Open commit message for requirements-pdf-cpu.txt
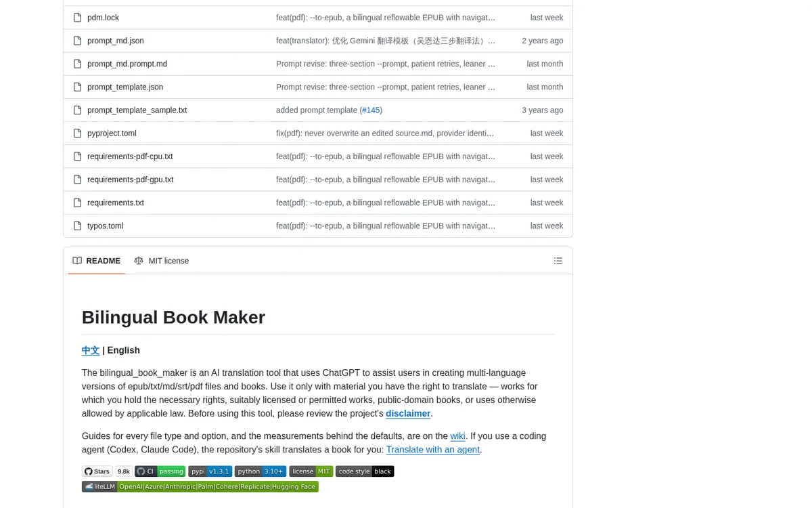 tap(386, 156)
